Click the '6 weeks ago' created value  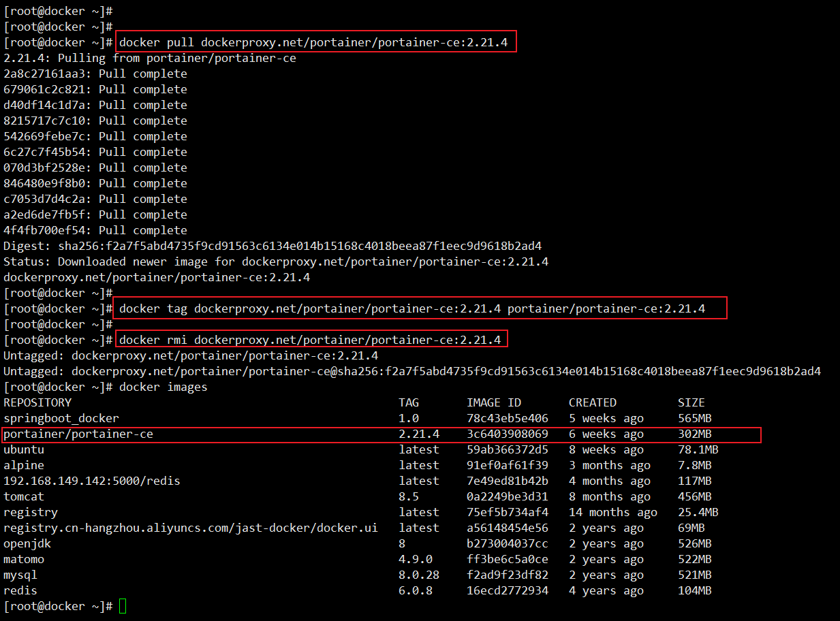[x=606, y=434]
